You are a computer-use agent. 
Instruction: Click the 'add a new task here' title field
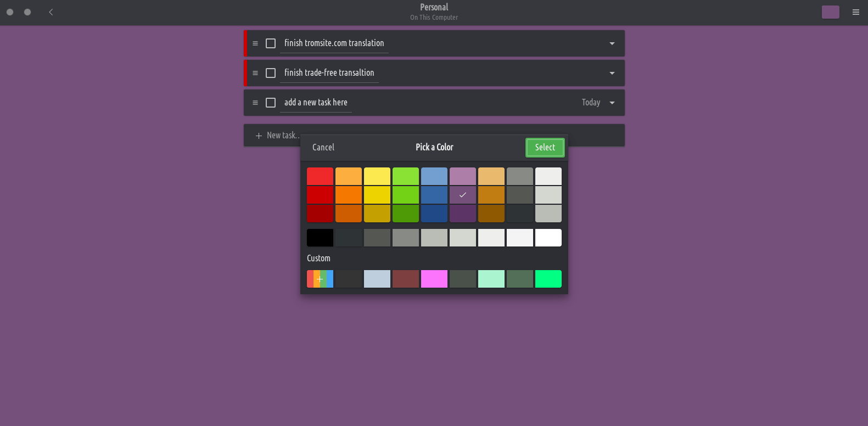[316, 103]
